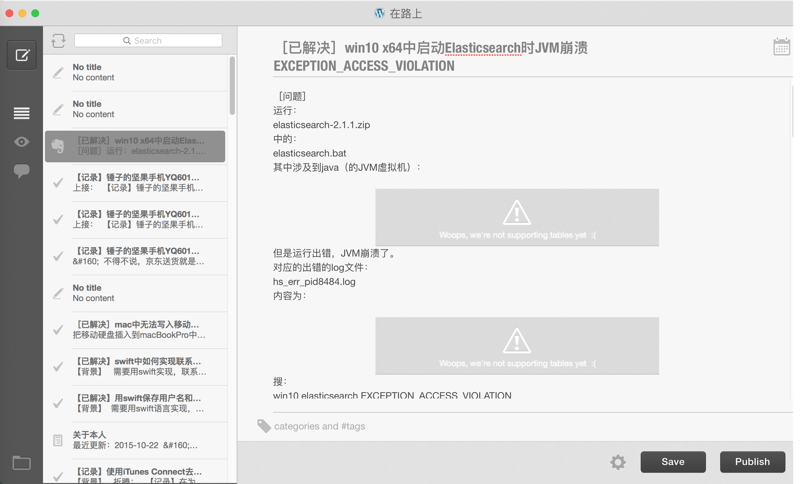Open the posts list view icon

[x=21, y=113]
